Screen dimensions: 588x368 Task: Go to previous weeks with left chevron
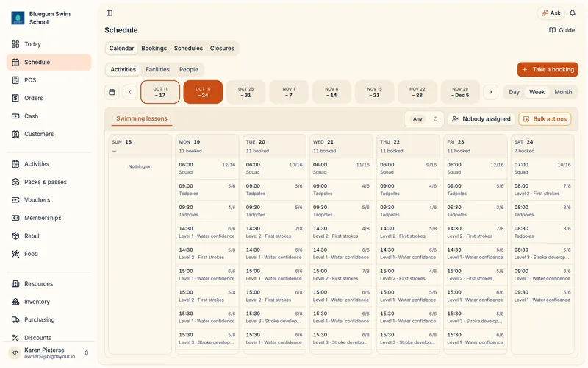tap(130, 92)
